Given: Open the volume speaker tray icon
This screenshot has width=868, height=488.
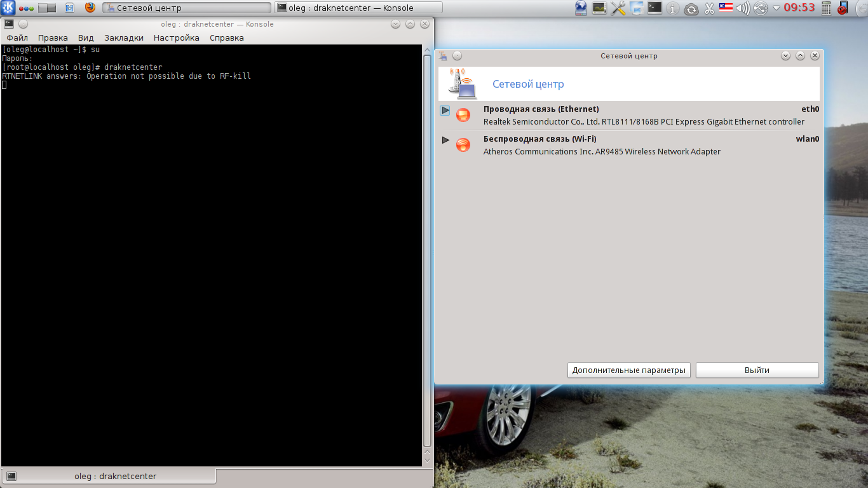Looking at the screenshot, I should pyautogui.click(x=742, y=9).
